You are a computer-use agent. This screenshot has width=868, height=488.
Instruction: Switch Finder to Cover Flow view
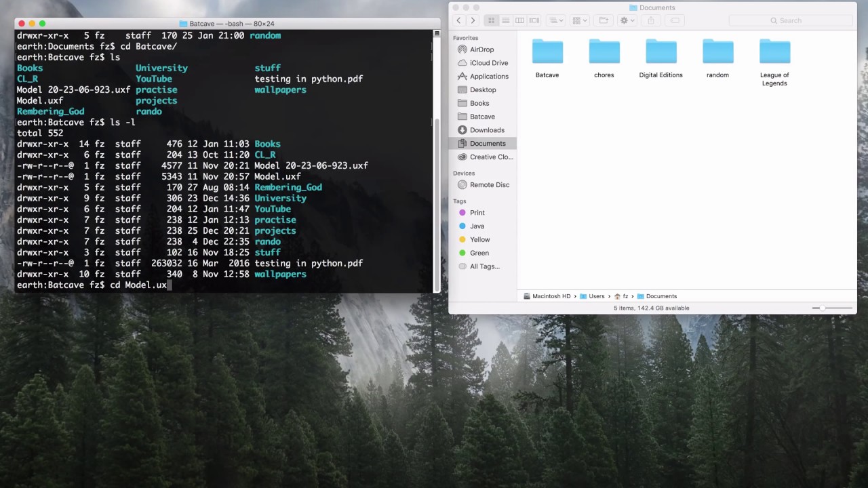coord(534,20)
